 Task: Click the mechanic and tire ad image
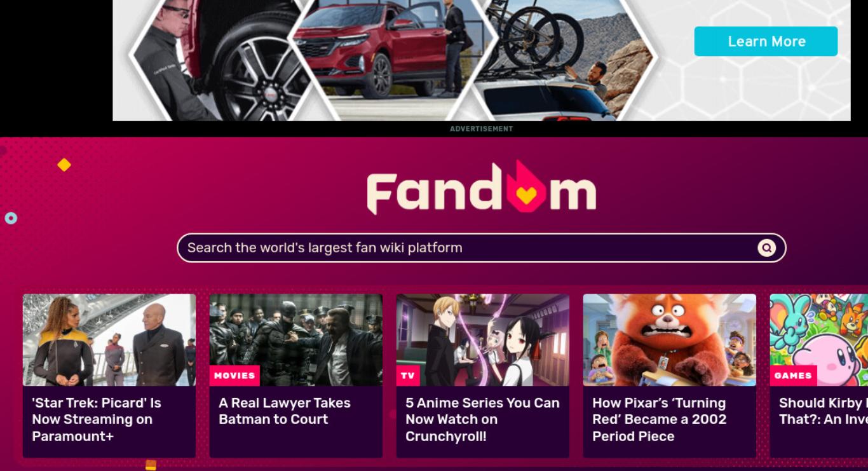(216, 60)
